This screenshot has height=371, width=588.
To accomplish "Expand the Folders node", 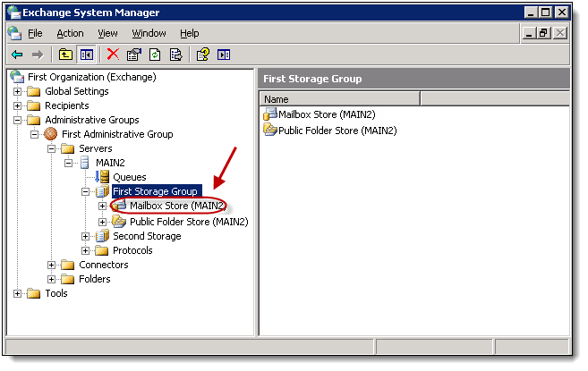I will tap(51, 279).
